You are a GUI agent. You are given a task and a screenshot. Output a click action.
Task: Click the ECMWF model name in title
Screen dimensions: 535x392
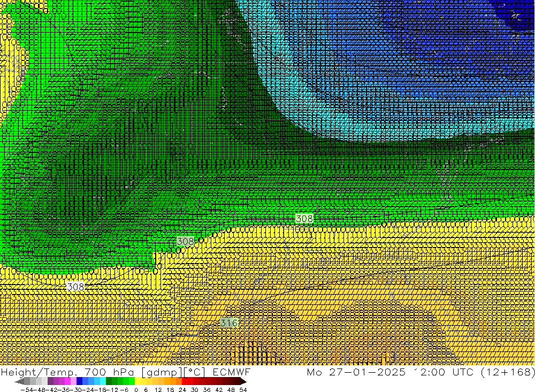pos(232,372)
